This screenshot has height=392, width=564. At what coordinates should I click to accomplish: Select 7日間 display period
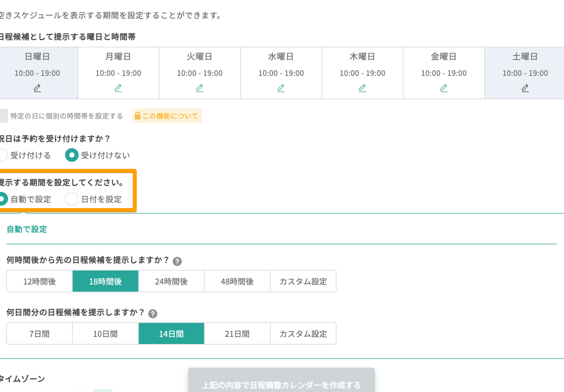pos(40,334)
